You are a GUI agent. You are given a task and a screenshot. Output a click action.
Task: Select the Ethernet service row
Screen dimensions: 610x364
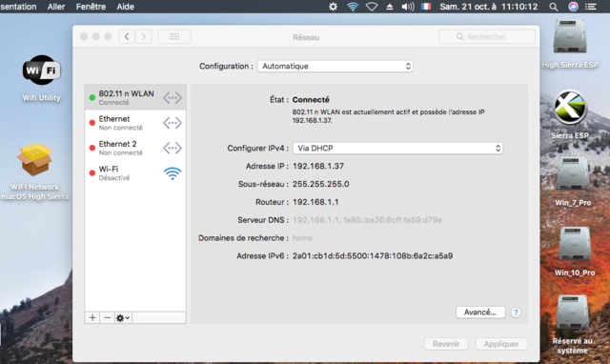pyautogui.click(x=135, y=123)
